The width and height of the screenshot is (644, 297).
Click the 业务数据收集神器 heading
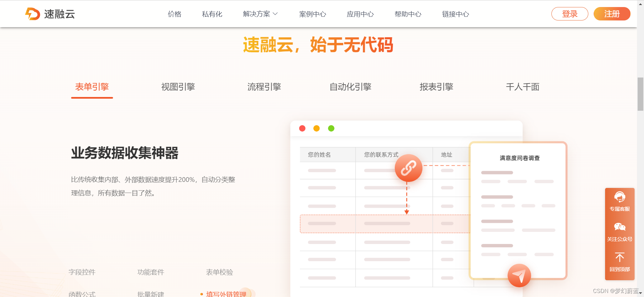(x=125, y=153)
